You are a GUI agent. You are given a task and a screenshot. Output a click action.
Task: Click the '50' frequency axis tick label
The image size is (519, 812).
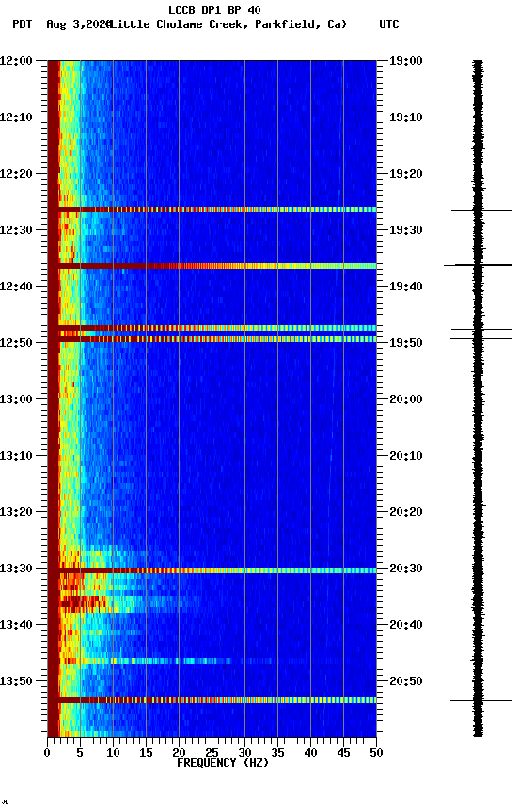click(376, 753)
